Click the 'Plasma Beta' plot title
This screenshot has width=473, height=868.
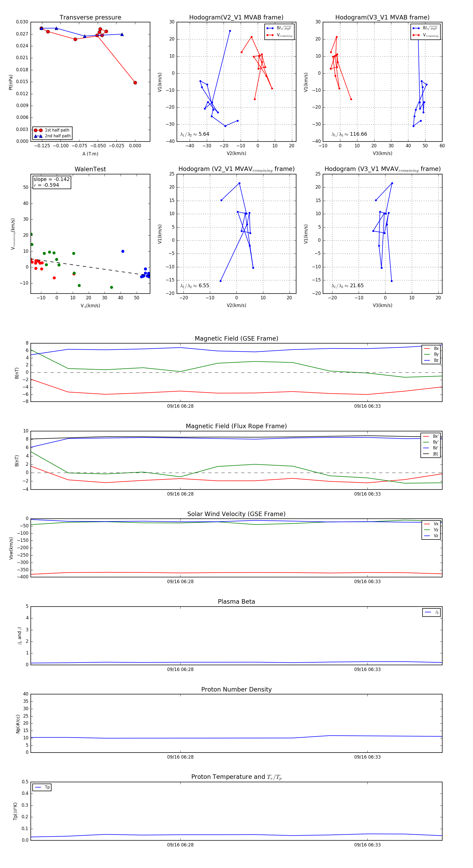click(x=236, y=602)
